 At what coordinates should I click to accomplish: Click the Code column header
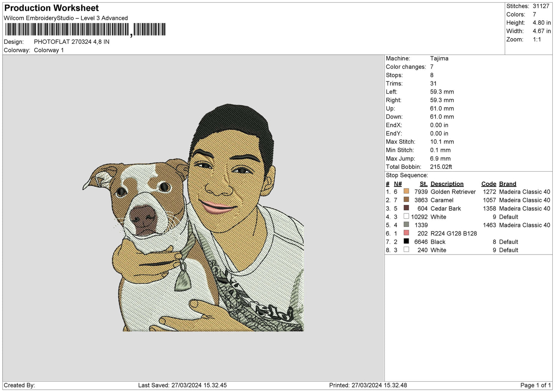(489, 184)
